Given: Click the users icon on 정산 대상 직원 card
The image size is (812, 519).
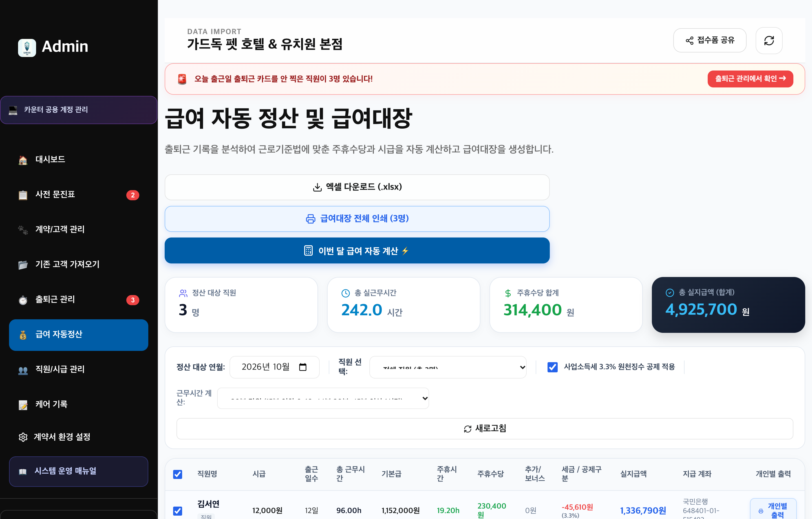Looking at the screenshot, I should tap(183, 293).
